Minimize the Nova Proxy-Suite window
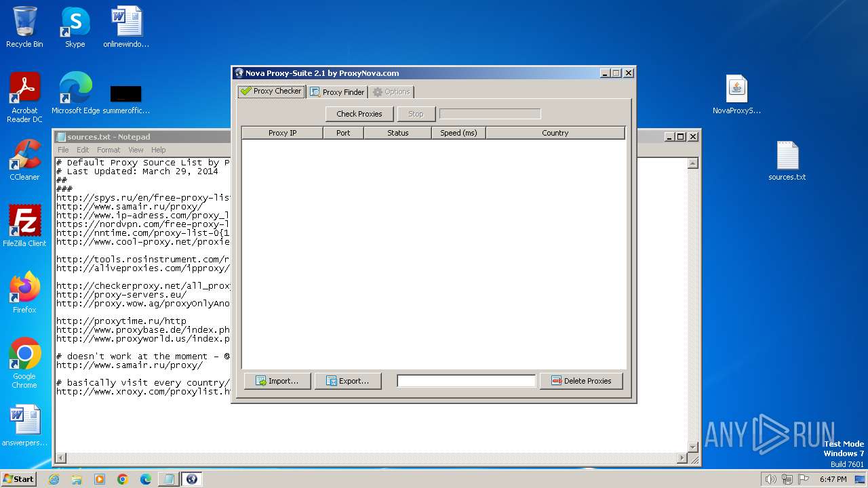Screen dimensions: 868x488 click(x=604, y=73)
